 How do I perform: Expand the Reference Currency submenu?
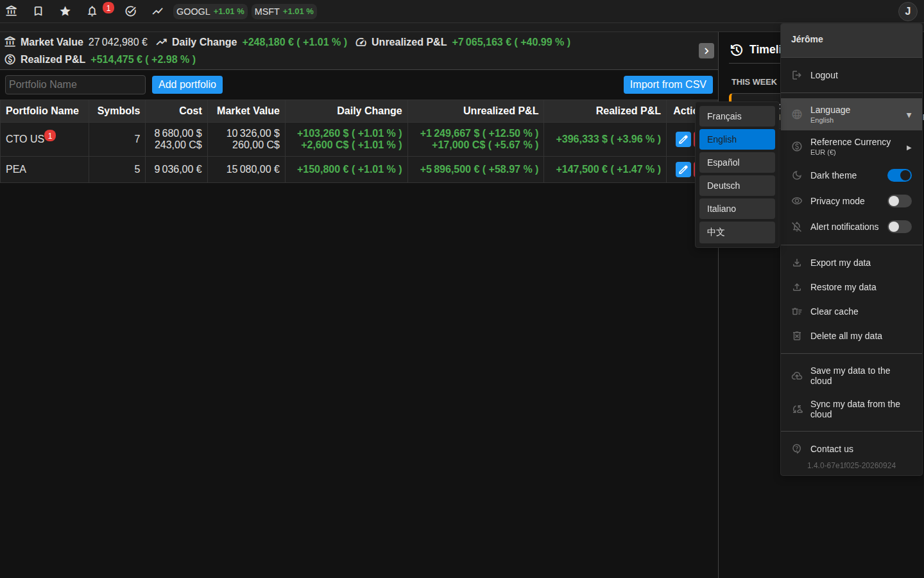tap(851, 146)
